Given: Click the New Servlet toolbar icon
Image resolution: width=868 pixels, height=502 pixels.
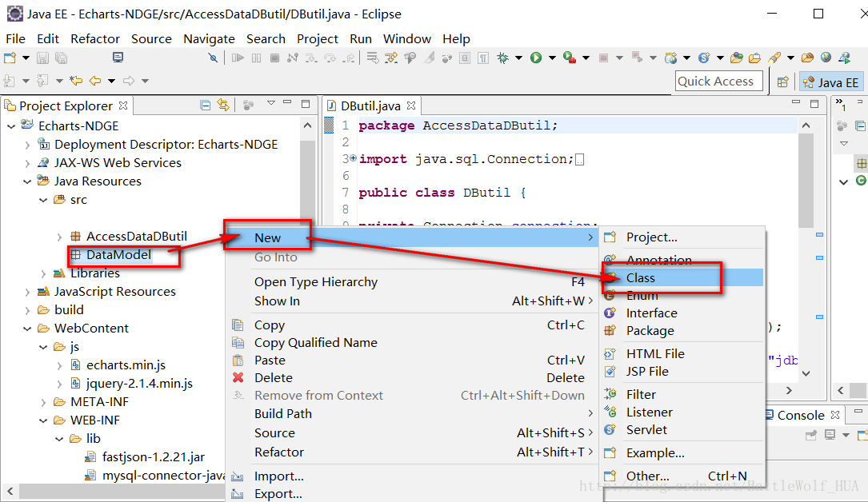Looking at the screenshot, I should click(704, 58).
